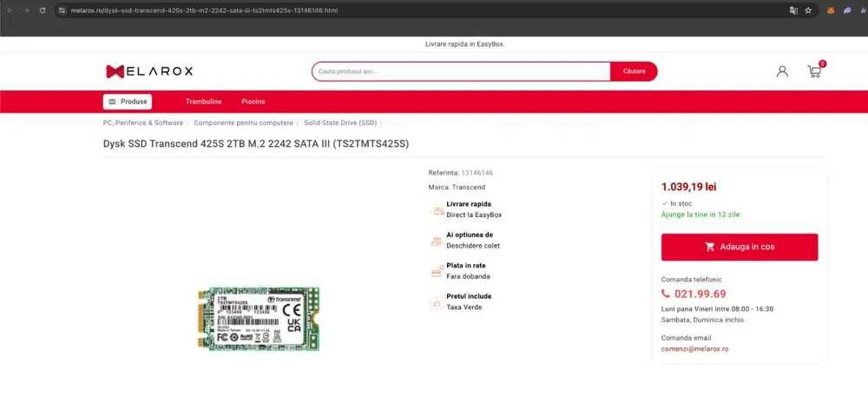The width and height of the screenshot is (868, 410).
Task: Open site information icon in address bar
Action: (62, 10)
